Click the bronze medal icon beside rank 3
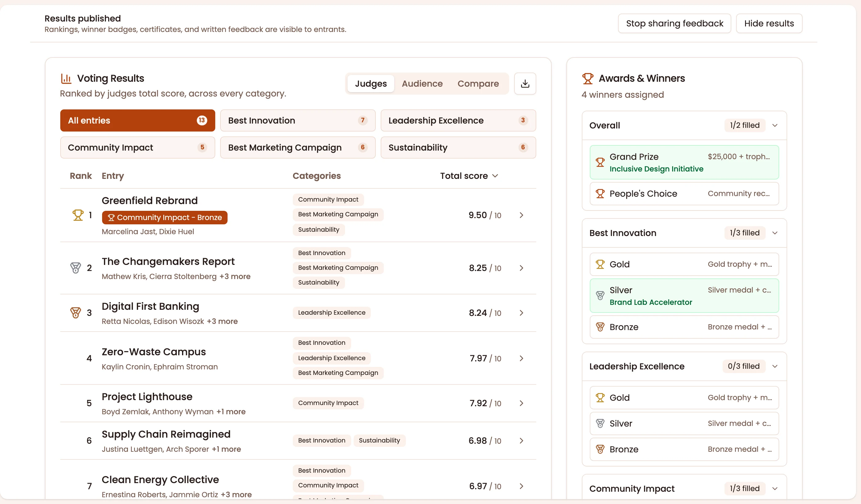Screen dimensions: 861x504 pos(76,313)
